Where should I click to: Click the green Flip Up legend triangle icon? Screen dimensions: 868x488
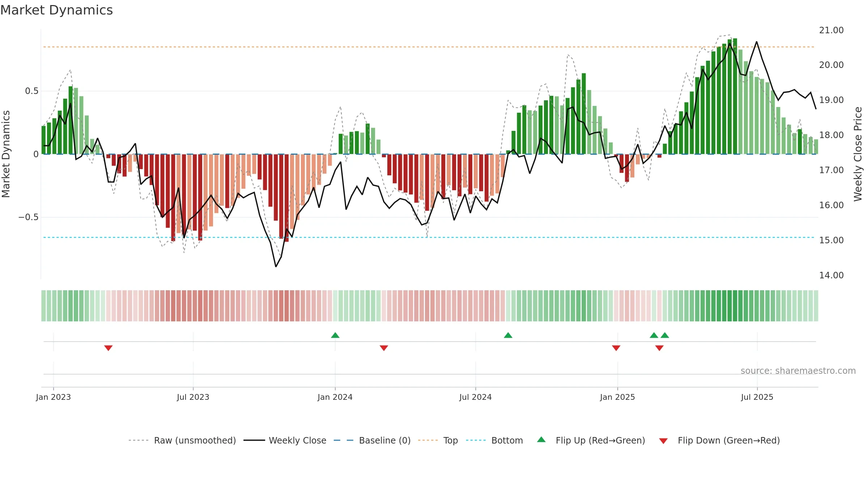[x=541, y=440]
